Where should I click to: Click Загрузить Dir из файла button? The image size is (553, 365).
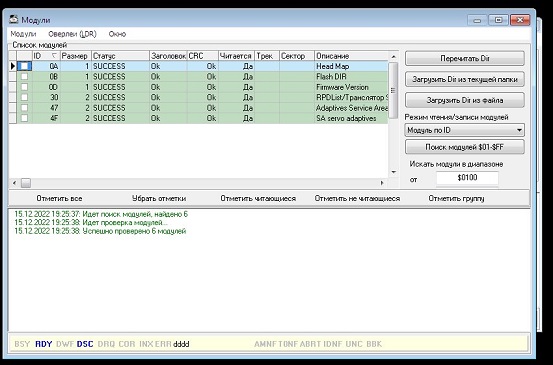tap(464, 100)
